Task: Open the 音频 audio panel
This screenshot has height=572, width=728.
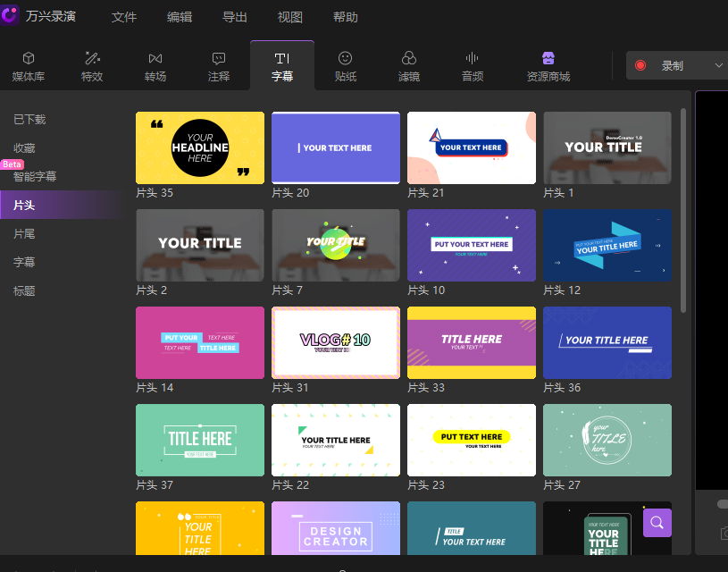Action: (x=473, y=66)
